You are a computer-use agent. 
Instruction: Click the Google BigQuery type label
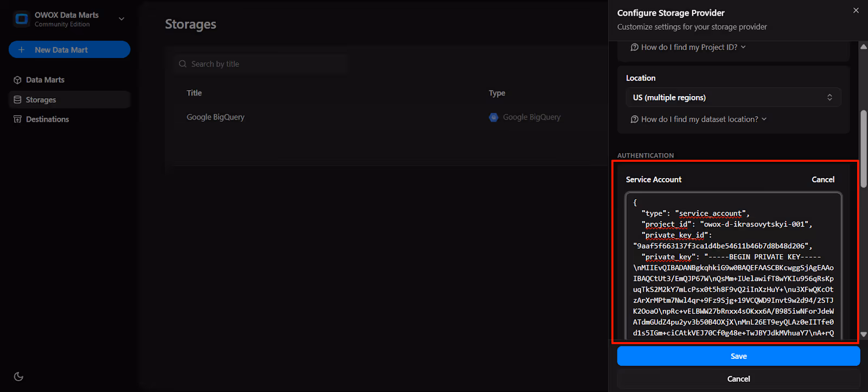(x=532, y=117)
